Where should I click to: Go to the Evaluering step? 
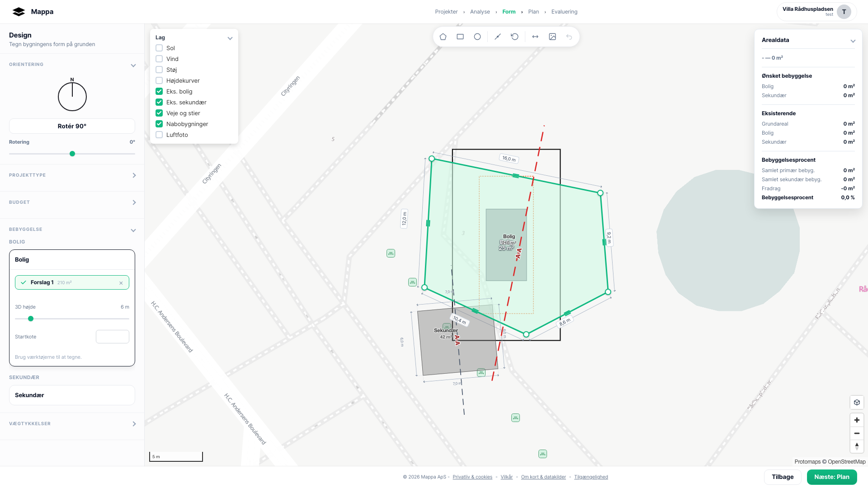pyautogui.click(x=564, y=12)
